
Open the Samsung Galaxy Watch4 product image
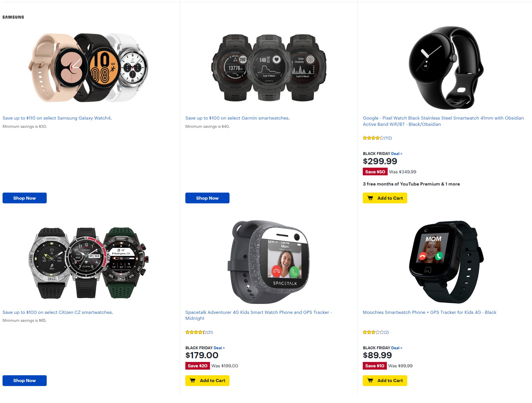pos(88,68)
